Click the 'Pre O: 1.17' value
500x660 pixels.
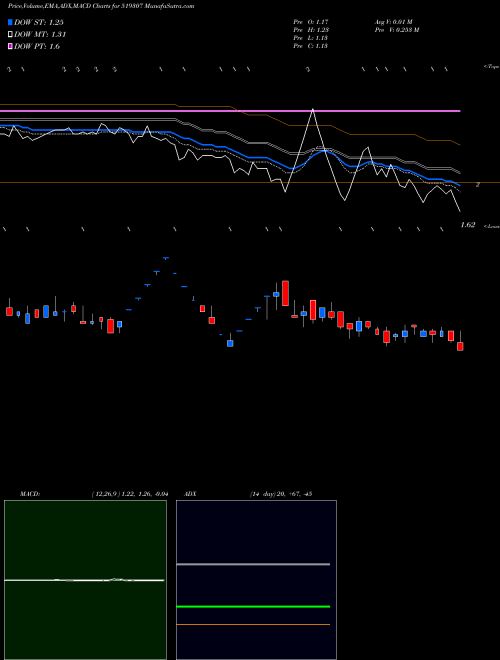[311, 21]
